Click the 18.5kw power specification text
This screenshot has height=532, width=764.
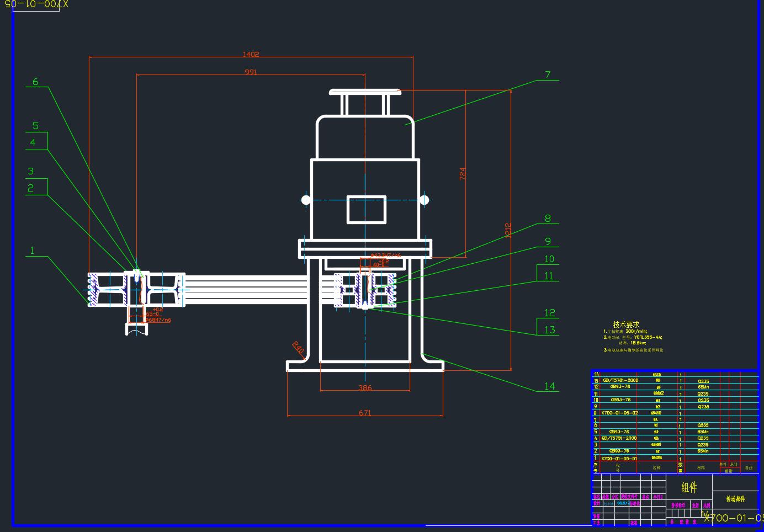point(638,343)
